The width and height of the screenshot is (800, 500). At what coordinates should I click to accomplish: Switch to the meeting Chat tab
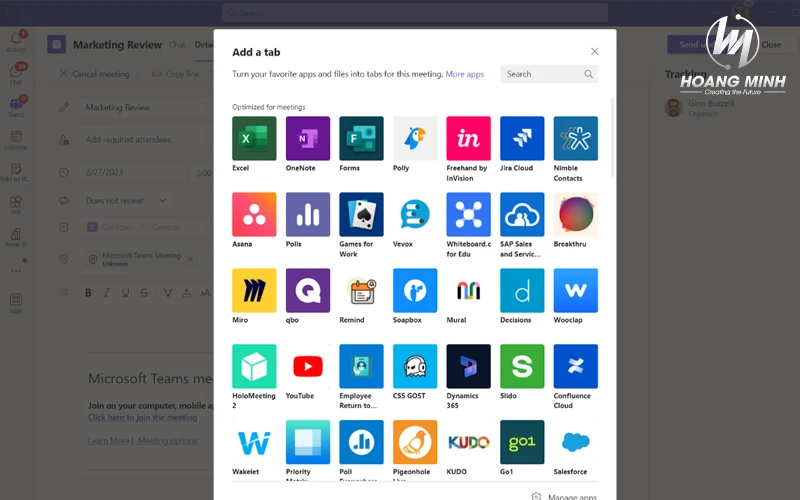pyautogui.click(x=177, y=45)
